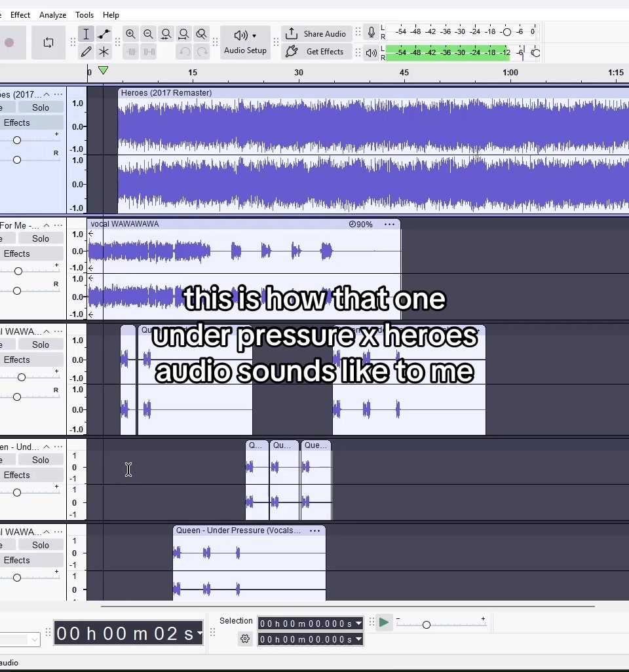The height and width of the screenshot is (672, 629).
Task: Click the green playhead marker on timeline
Action: [103, 70]
